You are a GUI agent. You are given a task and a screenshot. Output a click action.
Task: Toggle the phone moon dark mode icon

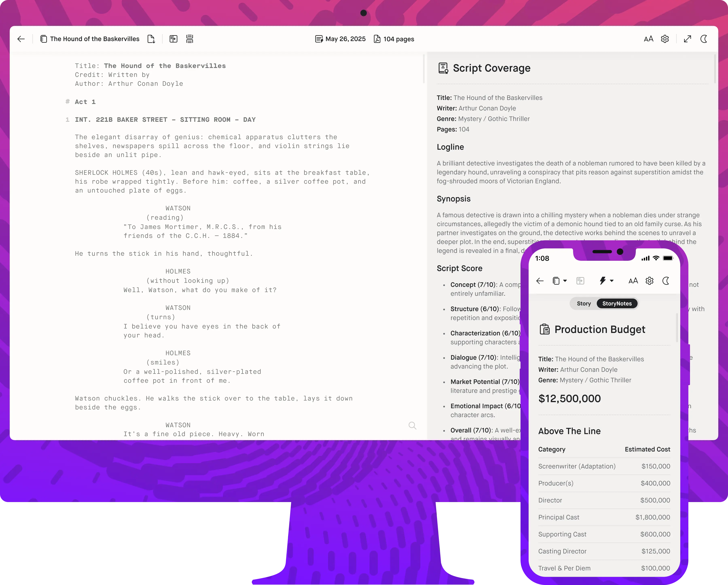[666, 281]
